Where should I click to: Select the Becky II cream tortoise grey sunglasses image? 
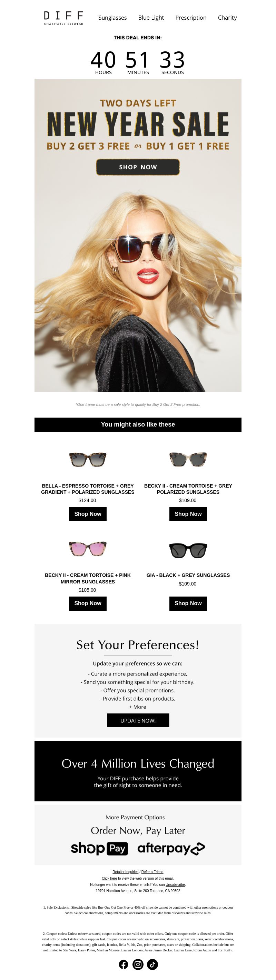(188, 460)
